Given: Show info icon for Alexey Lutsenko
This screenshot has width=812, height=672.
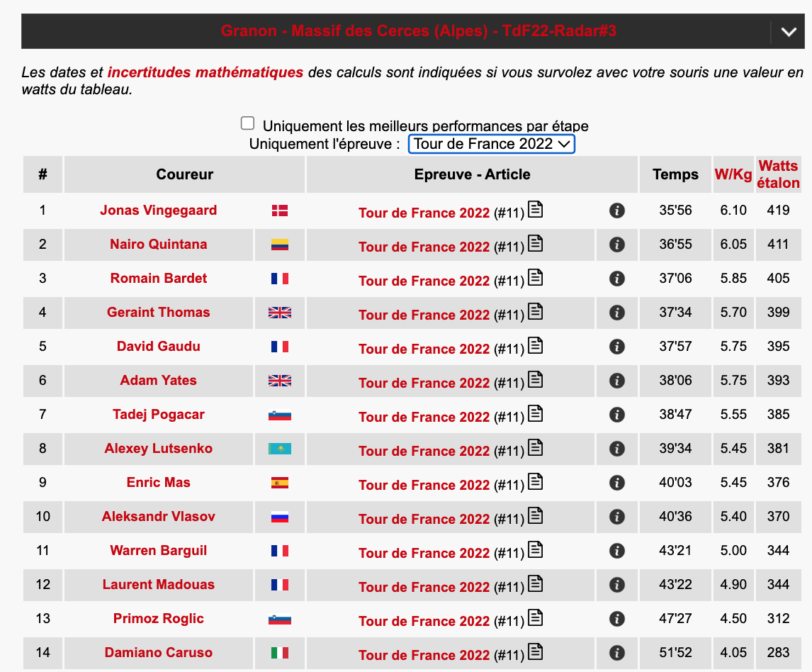Looking at the screenshot, I should click(616, 449).
